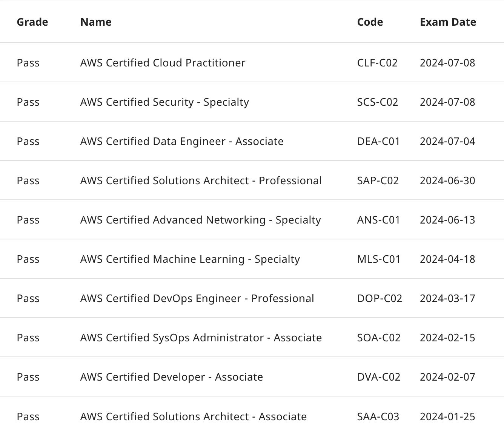Click the exam date 2024-02-07
Image resolution: width=504 pixels, height=435 pixels.
(448, 377)
